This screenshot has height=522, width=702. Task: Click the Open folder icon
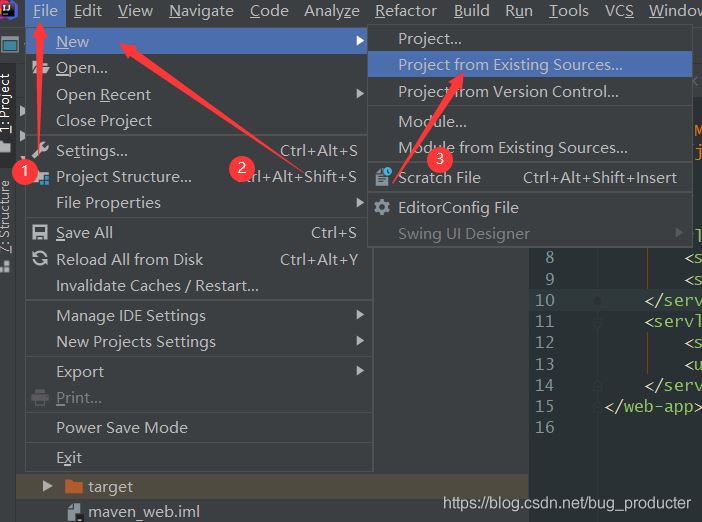tap(40, 68)
